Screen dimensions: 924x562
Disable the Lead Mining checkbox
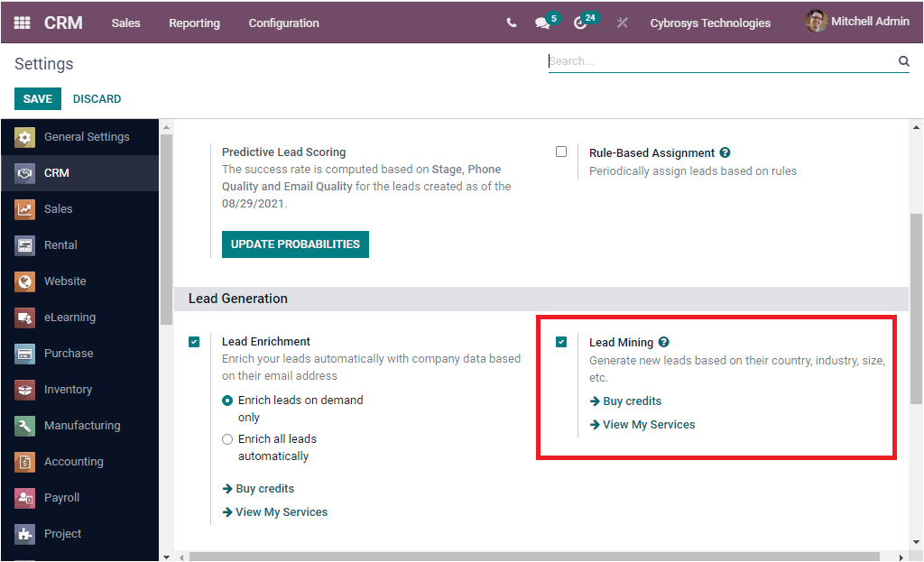561,343
